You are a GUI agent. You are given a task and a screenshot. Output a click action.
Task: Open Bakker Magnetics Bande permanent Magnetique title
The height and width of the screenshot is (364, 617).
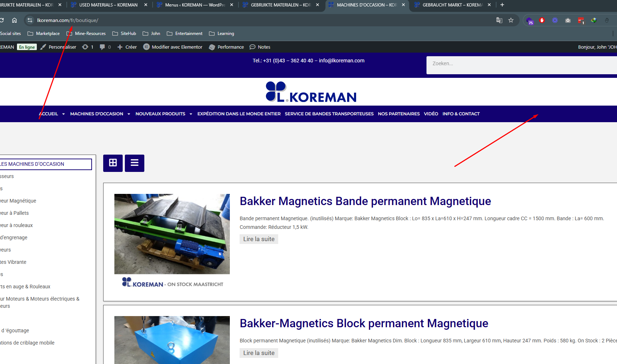(365, 201)
